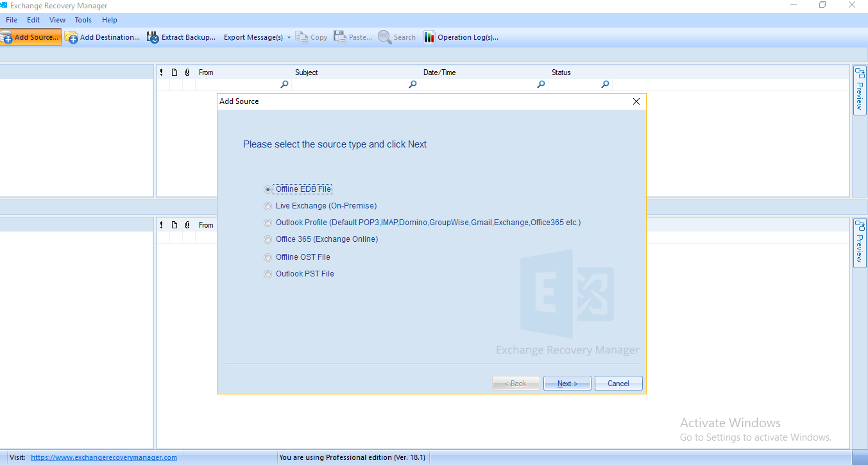Open the File menu
868x465 pixels.
tap(12, 20)
